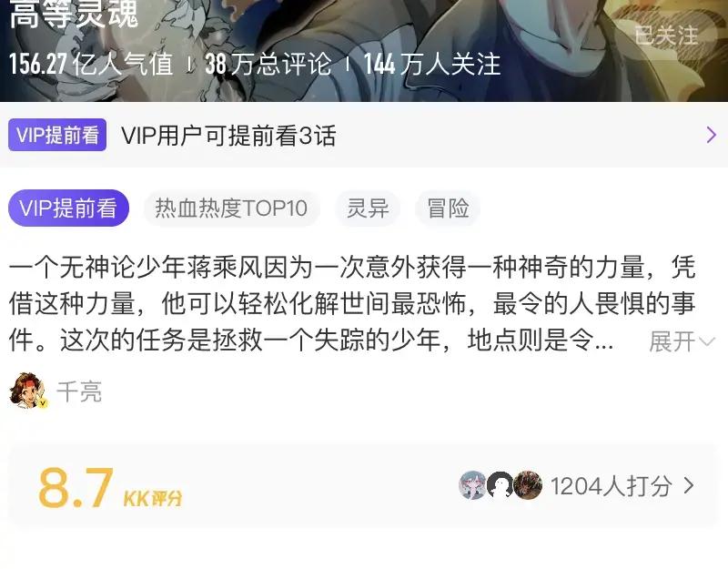Viewport: 728px width, 569px height.
Task: Tap the author name 千亮
Action: click(79, 391)
